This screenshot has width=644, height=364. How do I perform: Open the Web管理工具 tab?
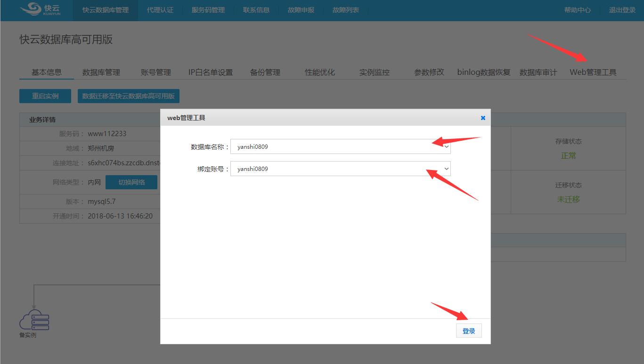pos(593,72)
